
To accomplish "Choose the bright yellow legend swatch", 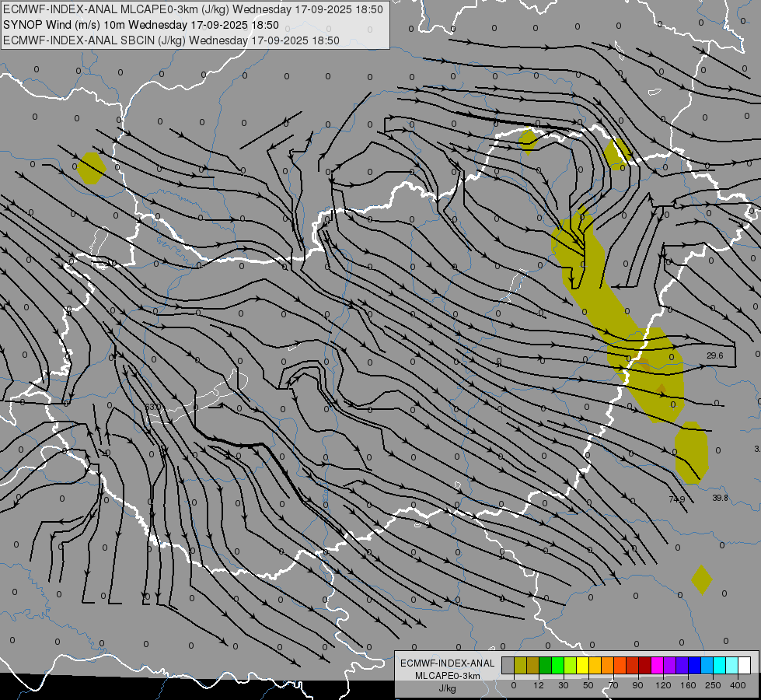I will pos(582,665).
